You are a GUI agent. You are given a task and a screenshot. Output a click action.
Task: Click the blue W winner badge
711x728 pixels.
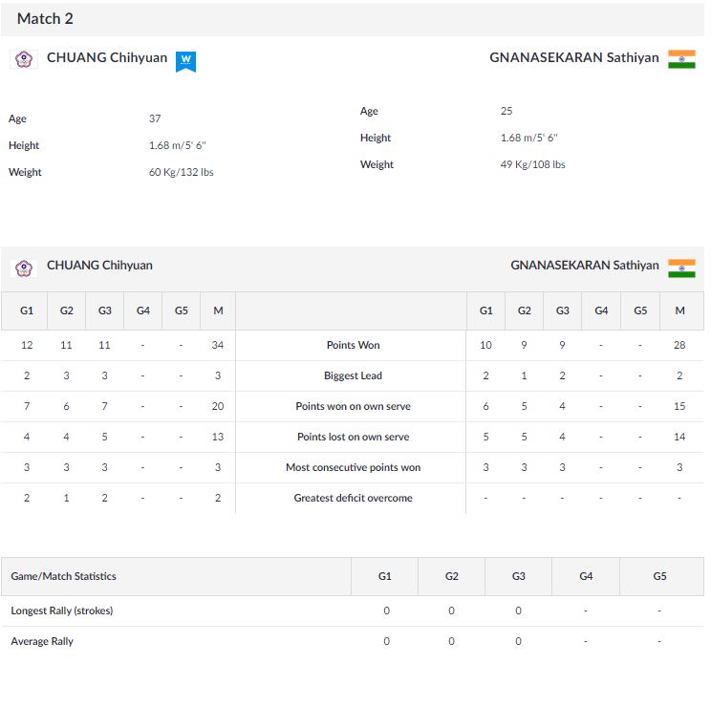pos(185,60)
